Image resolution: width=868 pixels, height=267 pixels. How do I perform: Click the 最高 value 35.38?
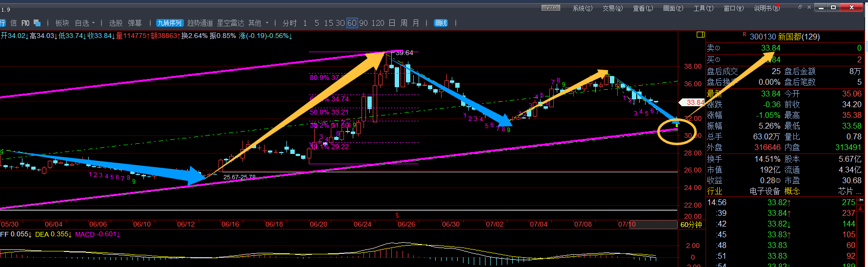[x=852, y=115]
